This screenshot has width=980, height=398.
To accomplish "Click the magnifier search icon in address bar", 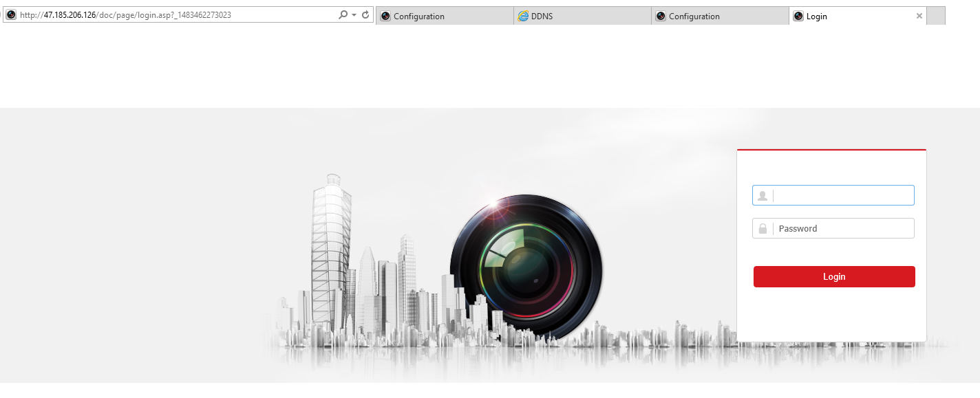I will click(x=343, y=15).
